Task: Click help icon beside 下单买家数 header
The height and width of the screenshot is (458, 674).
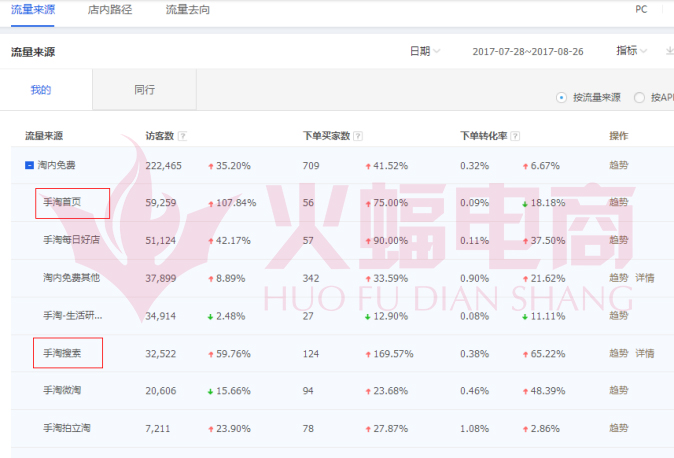Action: (358, 136)
